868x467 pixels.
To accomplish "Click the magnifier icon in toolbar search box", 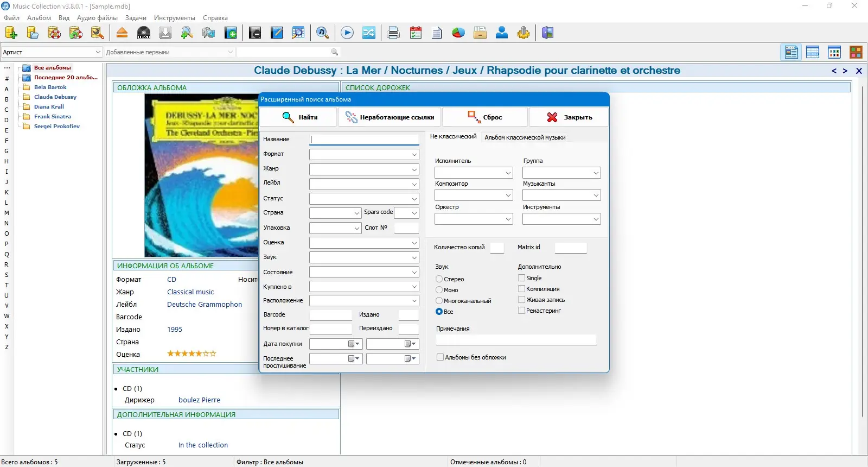I will pos(334,52).
